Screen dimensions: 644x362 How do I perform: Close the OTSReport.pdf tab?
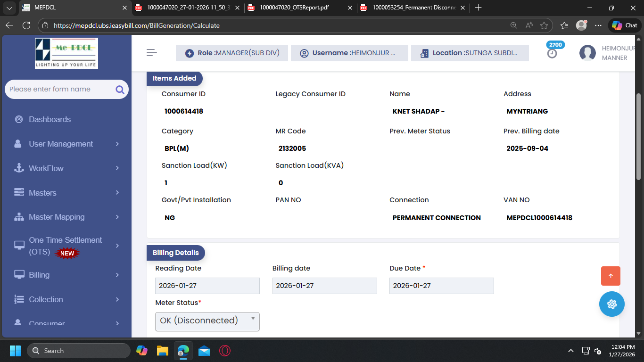tap(350, 8)
